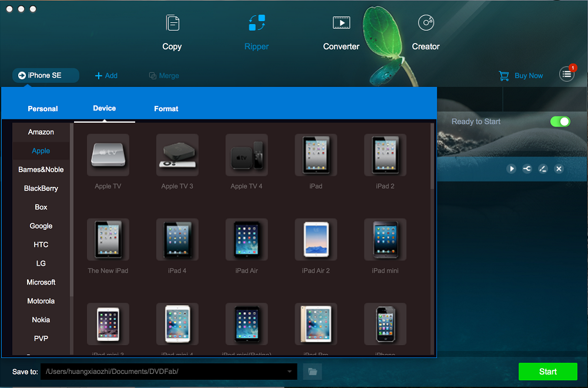Choose the iPad device profile
The height and width of the screenshot is (388, 588).
click(x=316, y=155)
